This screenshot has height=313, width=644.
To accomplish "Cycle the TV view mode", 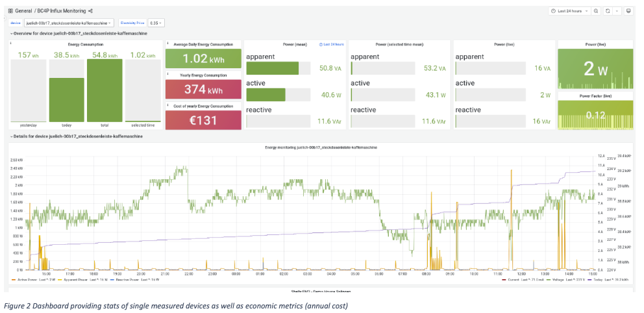I will [628, 11].
